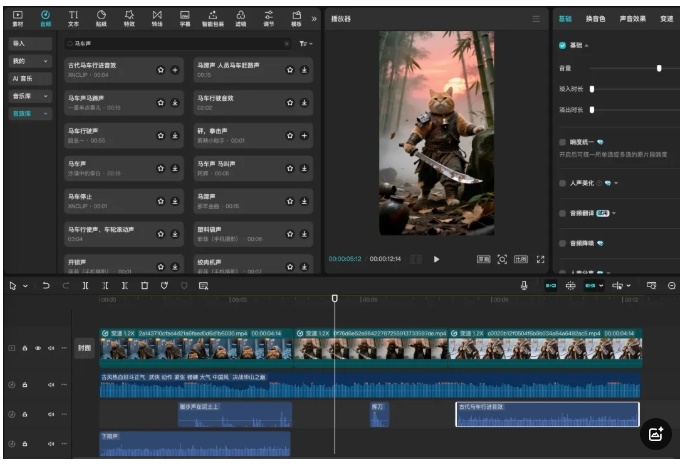Enable the 音频降噪 noise reduction checkbox

tap(562, 243)
